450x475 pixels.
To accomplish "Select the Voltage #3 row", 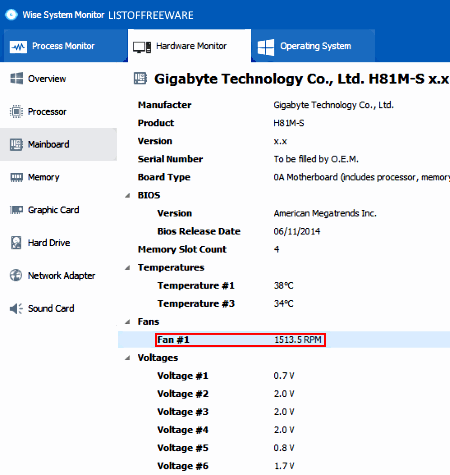I will point(284,412).
